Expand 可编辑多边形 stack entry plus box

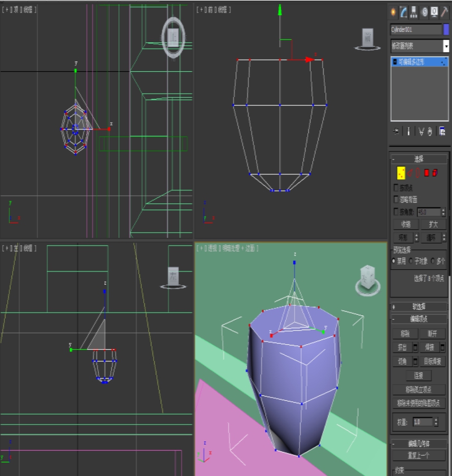tap(395, 62)
